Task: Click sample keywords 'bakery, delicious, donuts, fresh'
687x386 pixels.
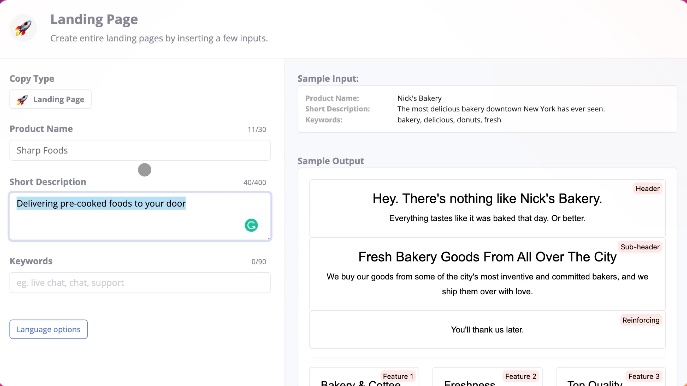Action: 449,120
